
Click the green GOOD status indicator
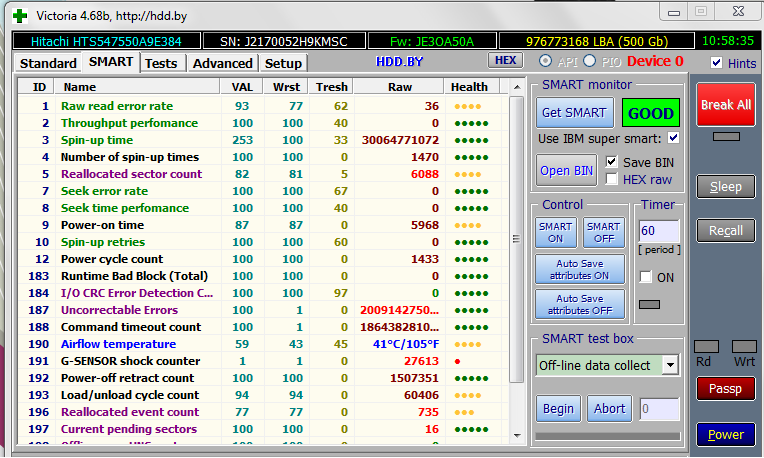coord(650,113)
